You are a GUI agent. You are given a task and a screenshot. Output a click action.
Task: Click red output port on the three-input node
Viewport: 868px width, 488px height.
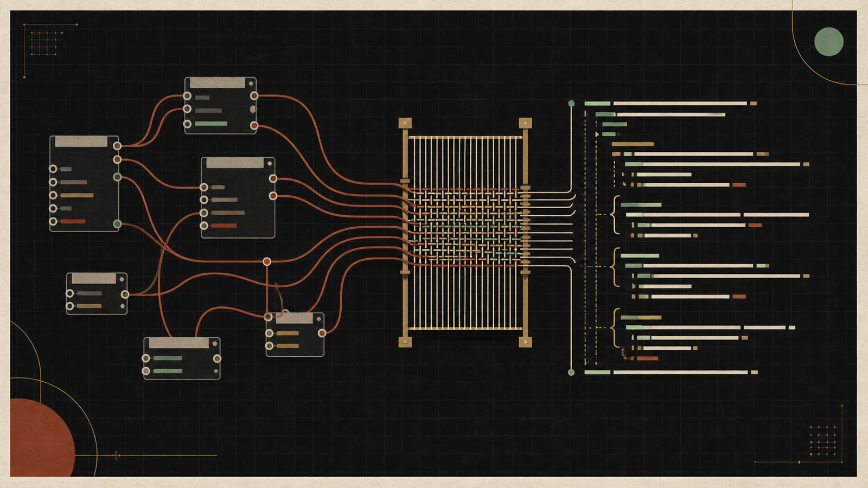coord(254,126)
